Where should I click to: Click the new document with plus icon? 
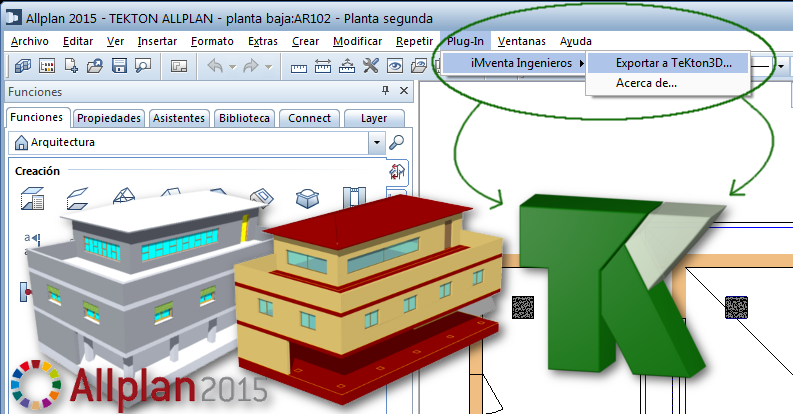click(x=71, y=66)
